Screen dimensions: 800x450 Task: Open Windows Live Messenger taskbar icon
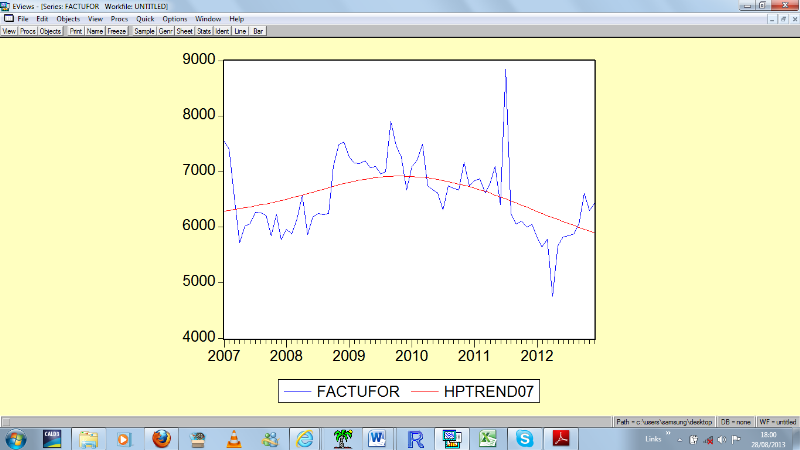(270, 439)
